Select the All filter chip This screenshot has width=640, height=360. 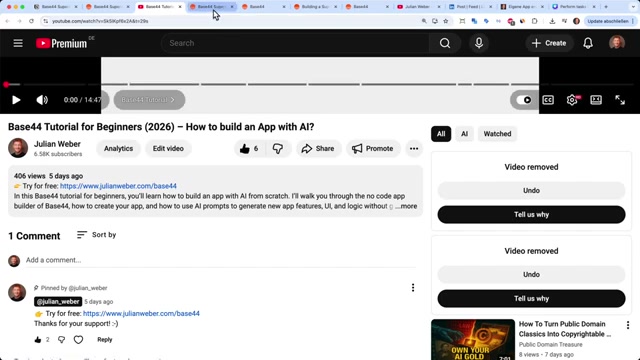[x=441, y=134]
